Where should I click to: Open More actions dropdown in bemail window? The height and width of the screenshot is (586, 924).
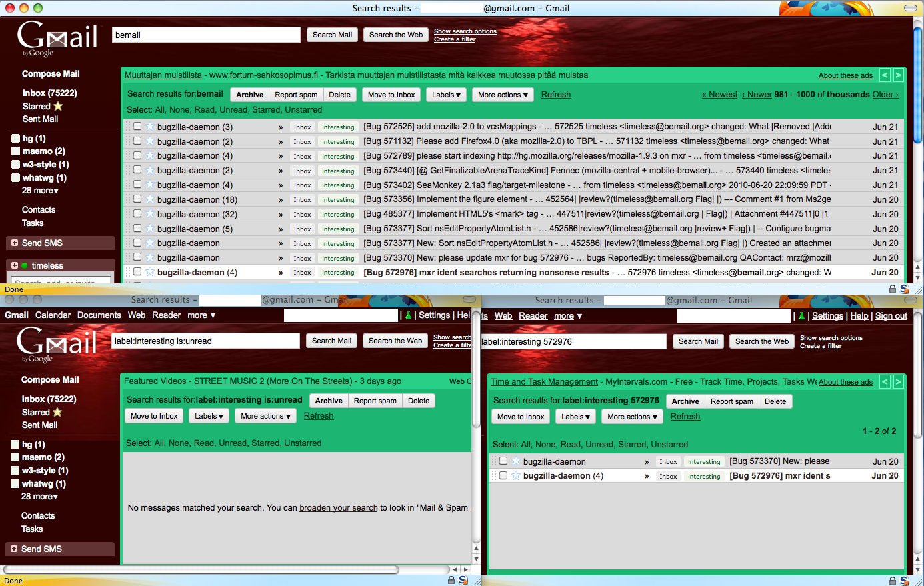pyautogui.click(x=503, y=95)
